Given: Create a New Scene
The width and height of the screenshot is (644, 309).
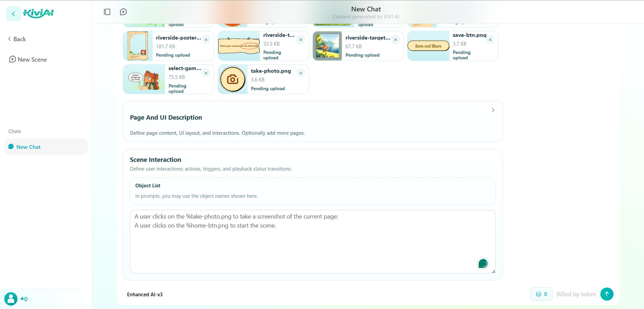Looking at the screenshot, I should (28, 59).
